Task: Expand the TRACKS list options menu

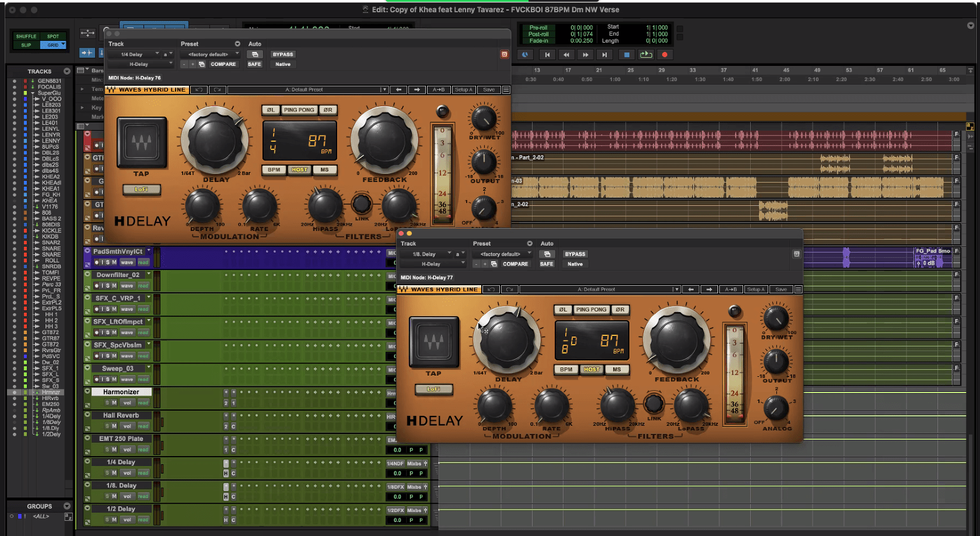Action: [x=67, y=71]
